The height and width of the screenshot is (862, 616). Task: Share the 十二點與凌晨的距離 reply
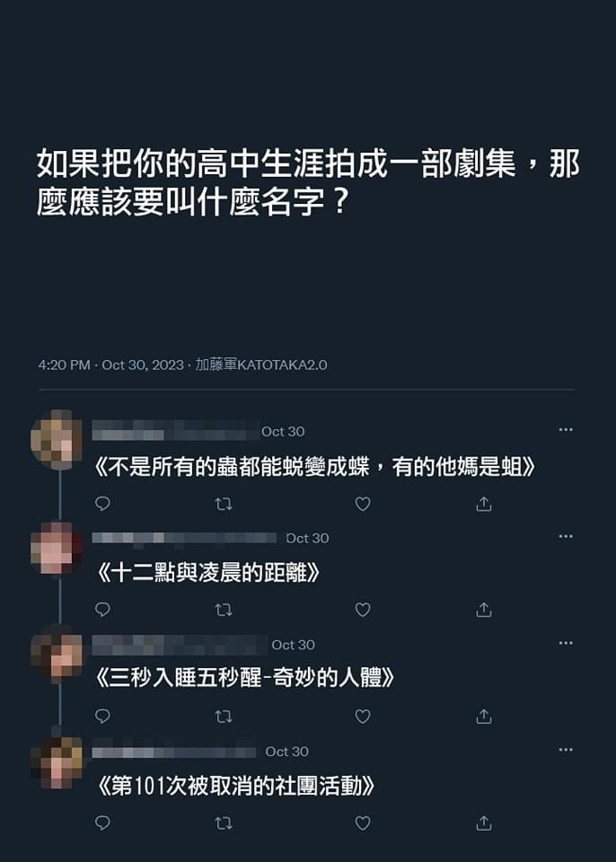(x=483, y=610)
